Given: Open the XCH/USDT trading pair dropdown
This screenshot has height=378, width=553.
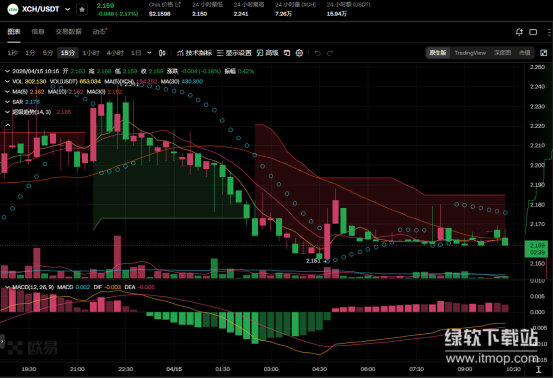Looking at the screenshot, I should (68, 9).
